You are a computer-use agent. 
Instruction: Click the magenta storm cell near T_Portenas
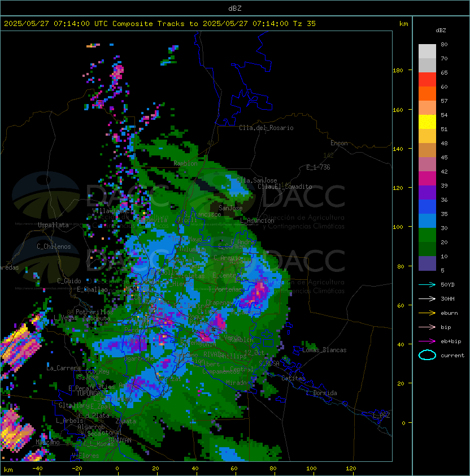[256, 294]
